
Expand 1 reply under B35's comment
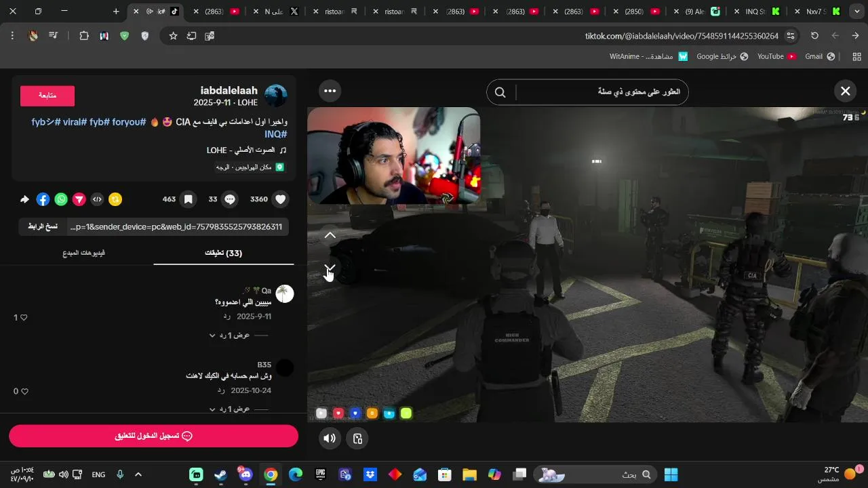(229, 409)
